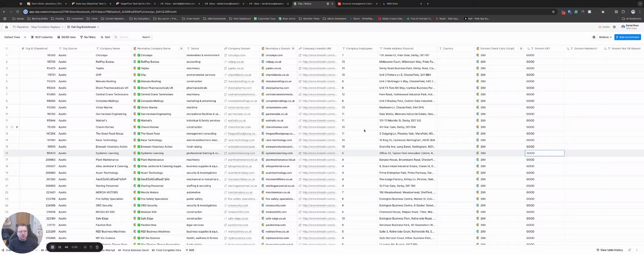Open LinkedIn link icon for Circulayo row
Viewport: 644px width, 255px height.
coord(300,55)
